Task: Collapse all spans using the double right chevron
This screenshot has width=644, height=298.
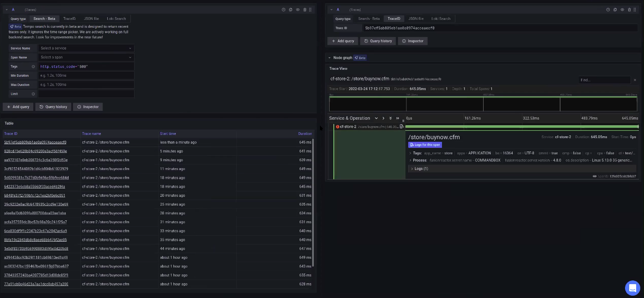Action: click(398, 118)
